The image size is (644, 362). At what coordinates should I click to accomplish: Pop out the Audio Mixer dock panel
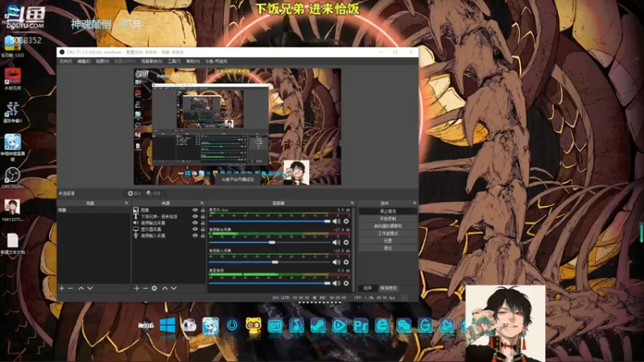pyautogui.click(x=352, y=204)
